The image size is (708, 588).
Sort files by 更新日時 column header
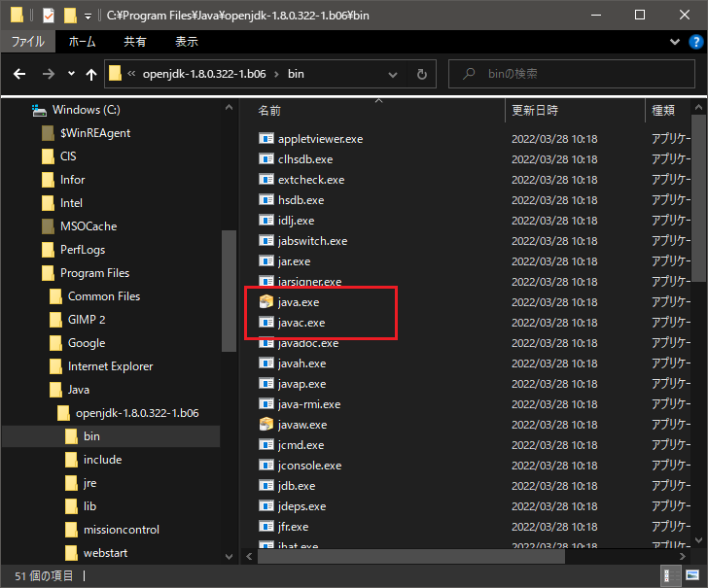[536, 111]
